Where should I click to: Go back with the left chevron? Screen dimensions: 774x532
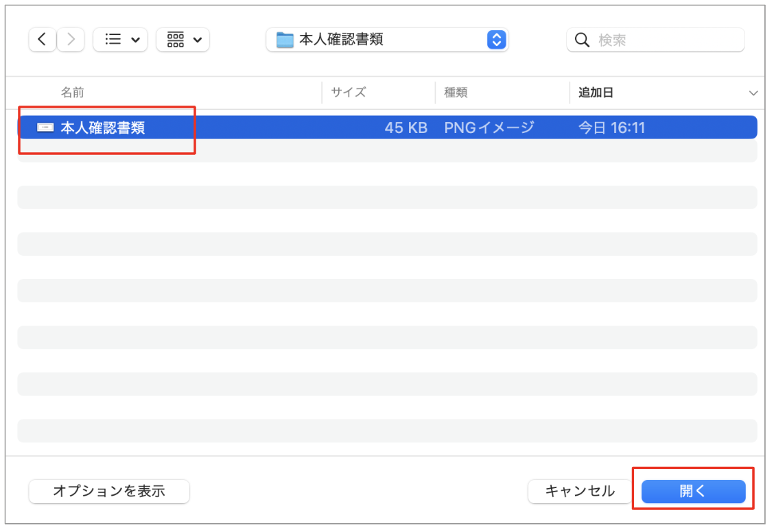click(42, 40)
